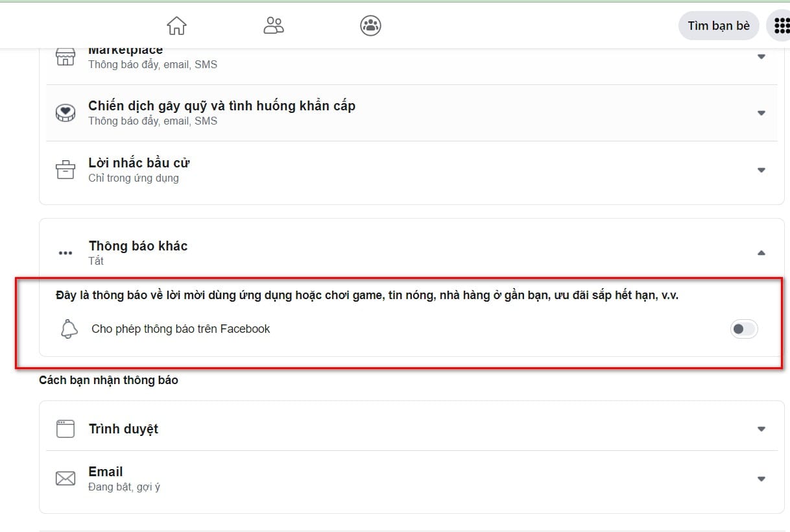Select the Marketplace heading text

(x=126, y=51)
